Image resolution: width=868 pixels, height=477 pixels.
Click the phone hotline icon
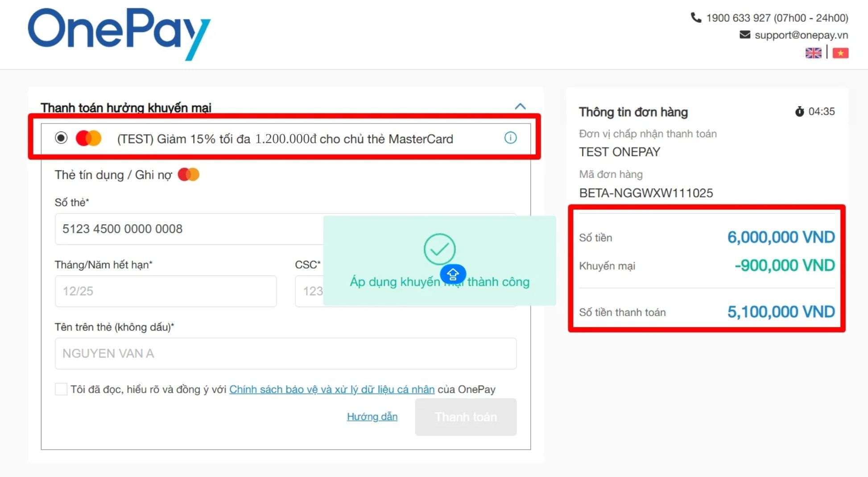tap(696, 18)
